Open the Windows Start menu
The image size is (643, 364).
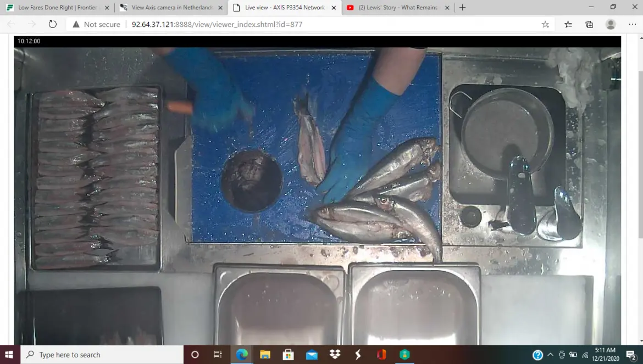pos(9,355)
